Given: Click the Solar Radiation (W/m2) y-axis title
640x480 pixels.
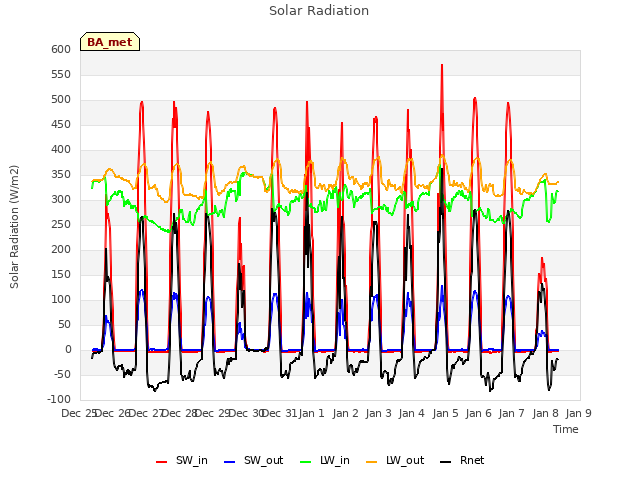Looking at the screenshot, I should coord(14,227).
